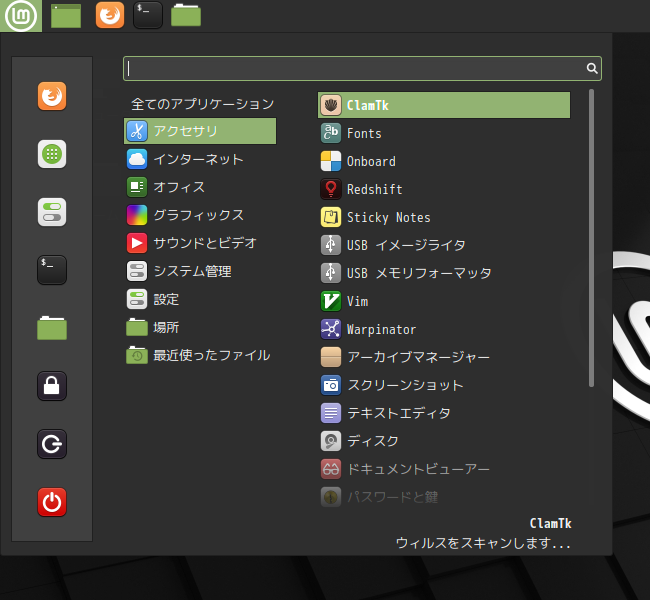
Task: Open Files folder in the favorites sidebar
Action: pos(52,328)
